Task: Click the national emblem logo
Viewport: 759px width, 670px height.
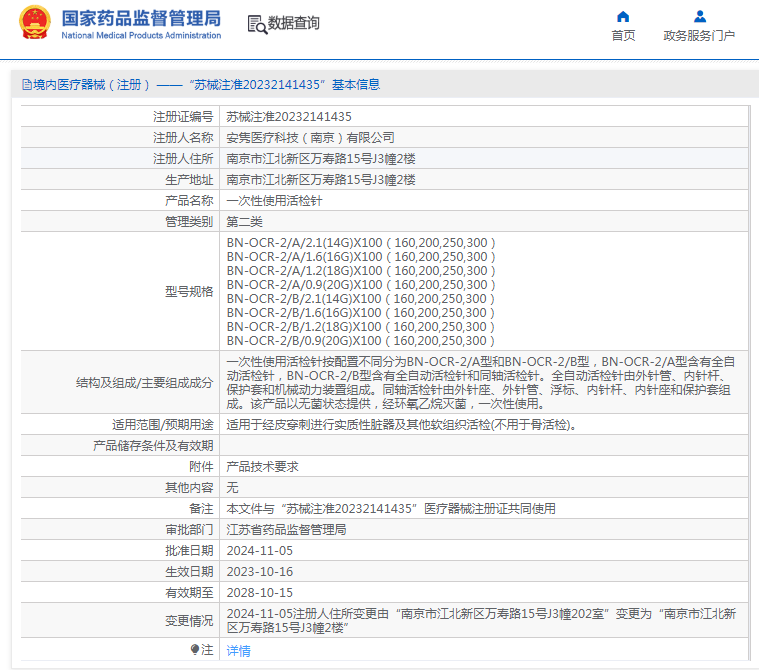Action: tap(33, 23)
